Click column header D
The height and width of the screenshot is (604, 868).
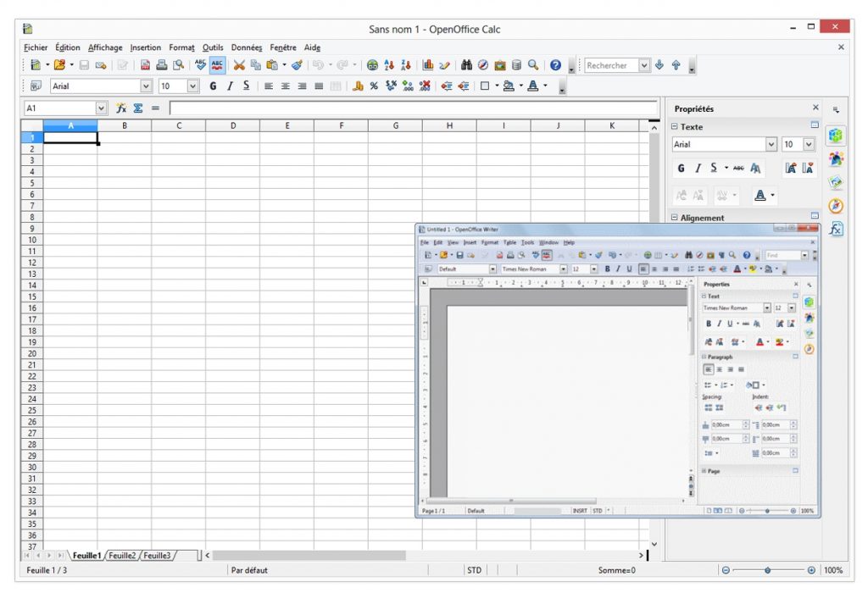pyautogui.click(x=233, y=126)
